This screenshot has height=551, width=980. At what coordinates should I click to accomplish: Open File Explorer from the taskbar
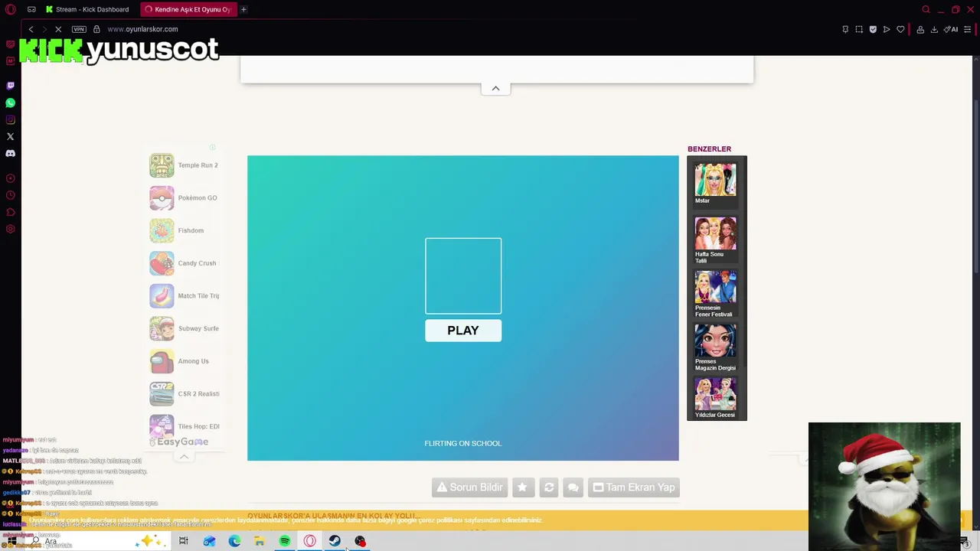click(260, 541)
